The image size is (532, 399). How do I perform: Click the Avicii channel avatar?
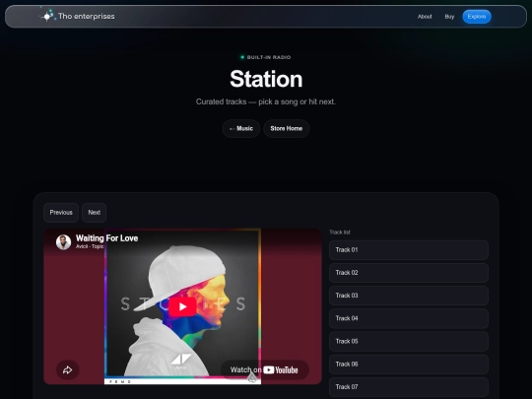pyautogui.click(x=63, y=242)
